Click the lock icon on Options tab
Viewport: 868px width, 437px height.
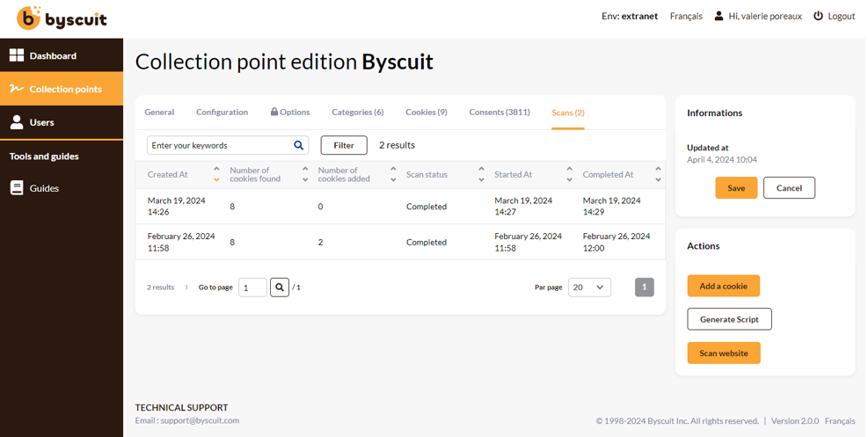pos(274,112)
